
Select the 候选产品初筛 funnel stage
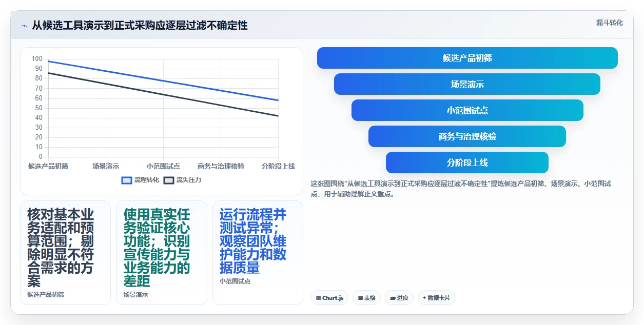point(467,58)
